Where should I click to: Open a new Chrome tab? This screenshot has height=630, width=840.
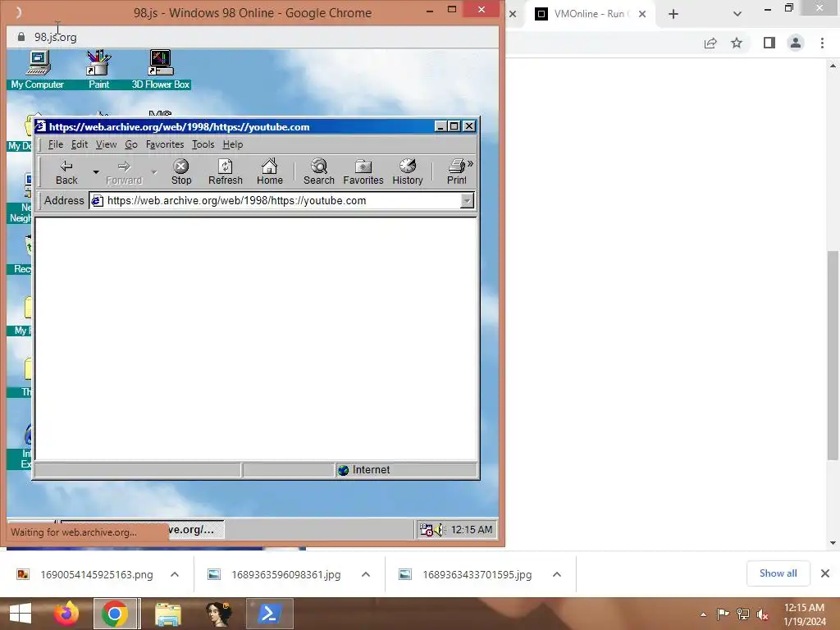click(673, 14)
